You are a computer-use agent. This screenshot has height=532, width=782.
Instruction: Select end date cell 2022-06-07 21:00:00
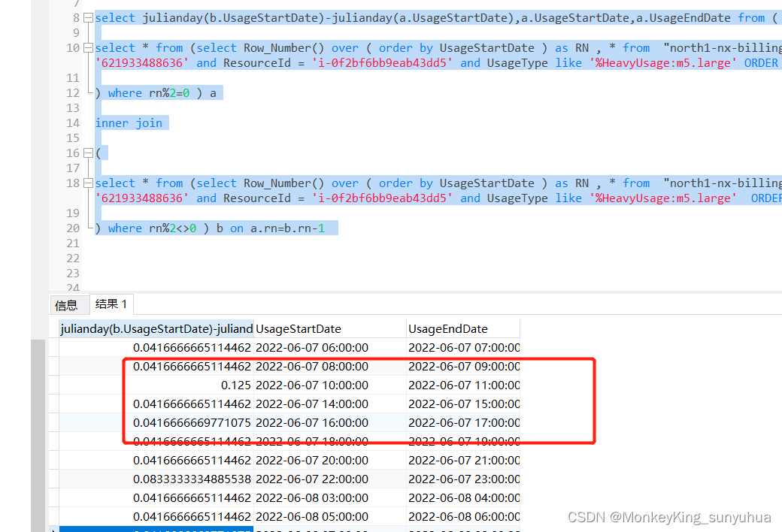pos(463,460)
